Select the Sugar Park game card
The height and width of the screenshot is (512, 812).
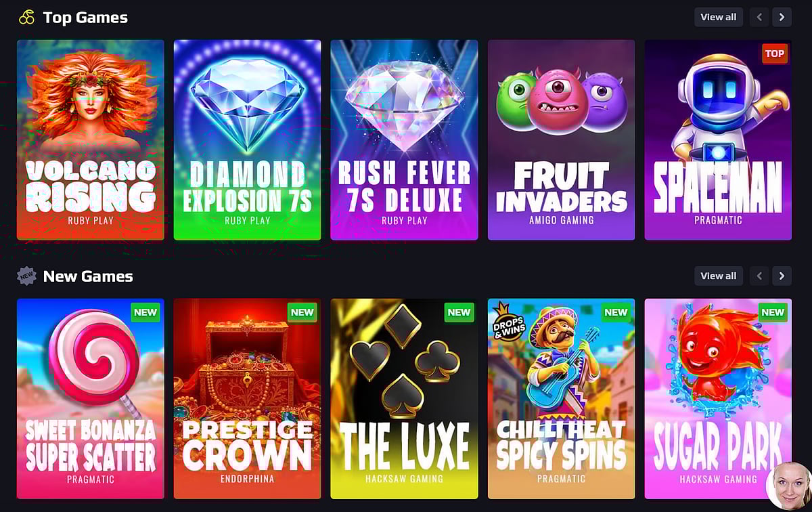(718, 399)
